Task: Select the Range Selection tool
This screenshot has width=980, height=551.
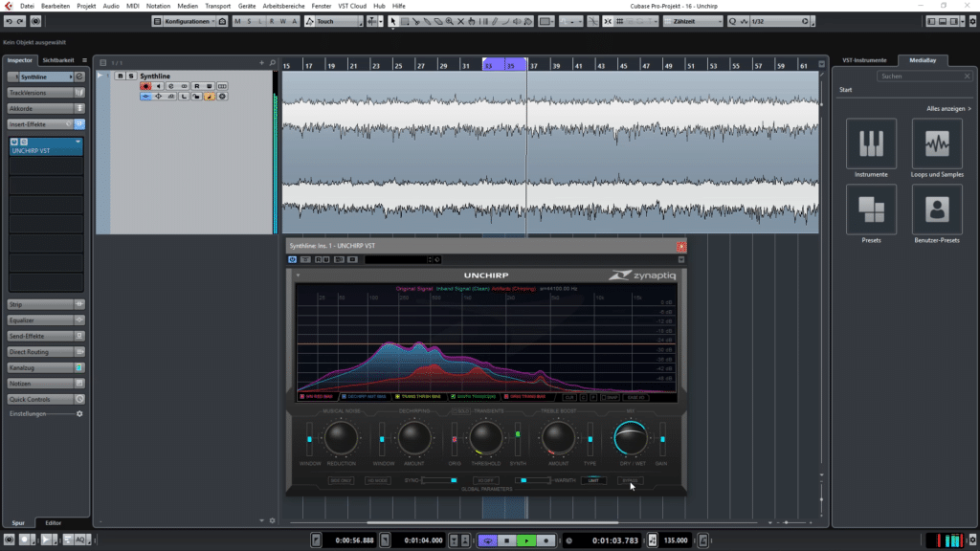Action: [x=405, y=21]
